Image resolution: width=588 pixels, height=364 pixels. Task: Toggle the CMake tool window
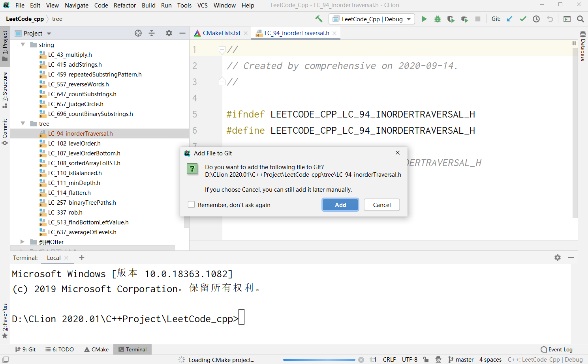click(x=96, y=349)
